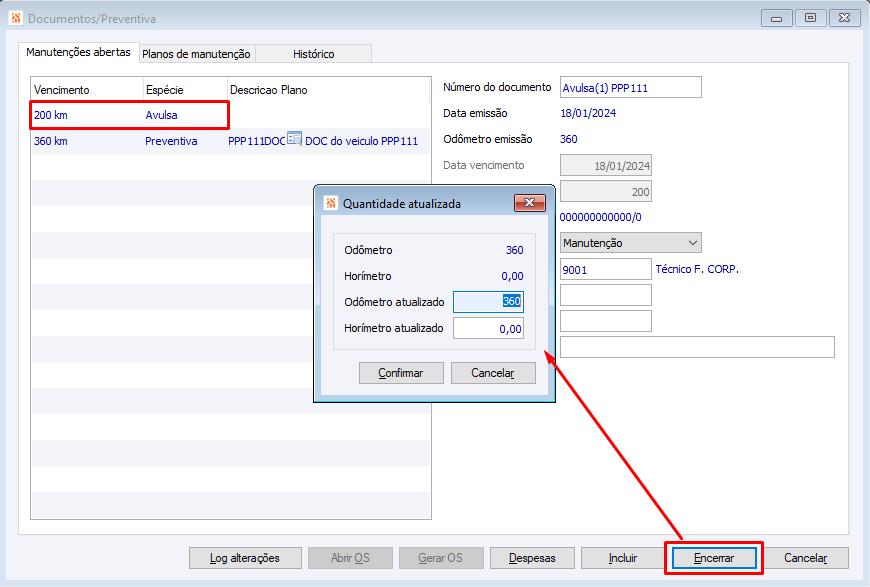This screenshot has height=587, width=870.
Task: Maximize the Documentos/Preventiva window
Action: pos(810,18)
